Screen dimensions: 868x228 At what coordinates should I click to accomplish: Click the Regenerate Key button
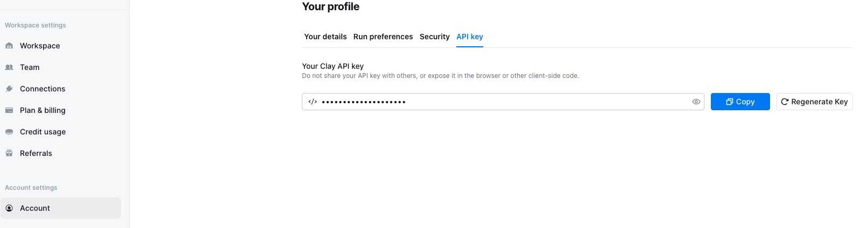(x=815, y=102)
